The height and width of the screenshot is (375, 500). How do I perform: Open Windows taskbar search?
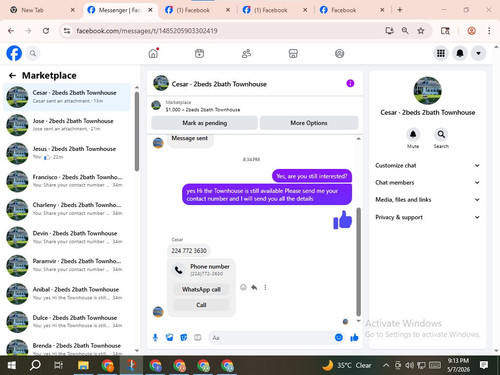click(x=35, y=366)
